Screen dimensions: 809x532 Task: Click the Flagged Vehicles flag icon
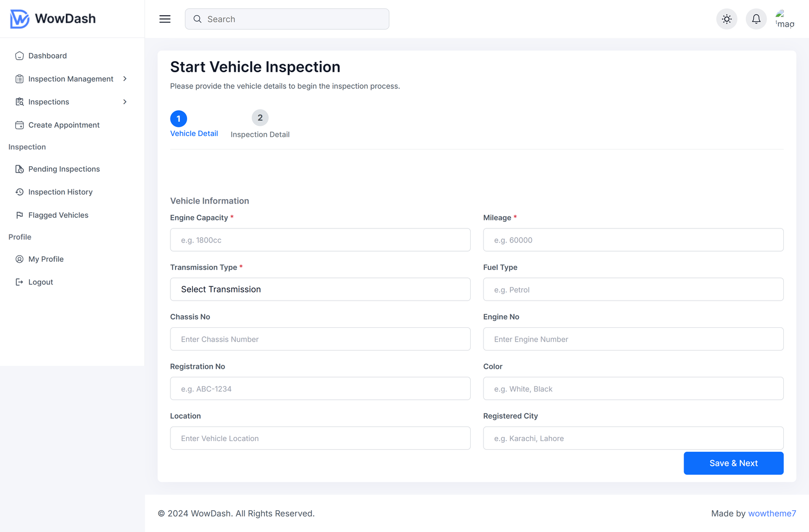[20, 215]
